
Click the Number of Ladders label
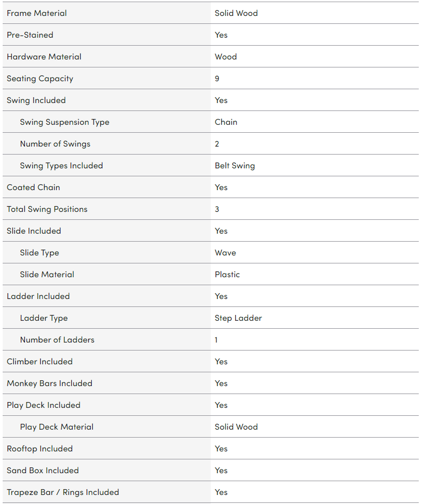click(x=57, y=340)
